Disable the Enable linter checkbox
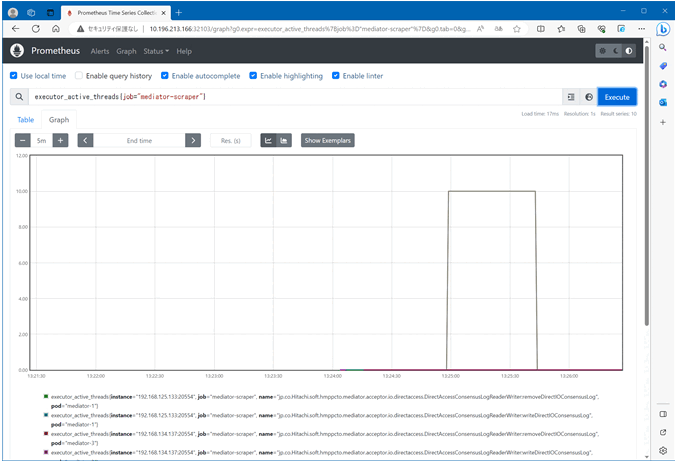The height and width of the screenshot is (462, 676). click(335, 76)
